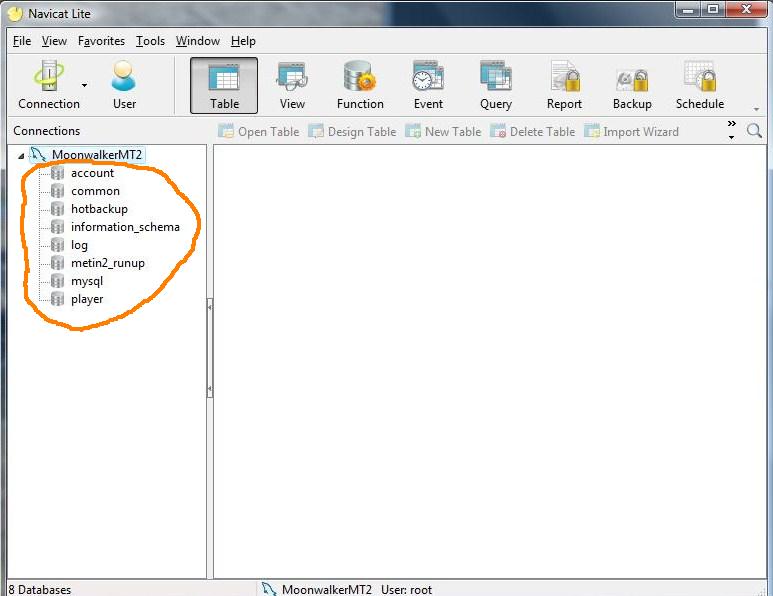Select the hotbackup database
The height and width of the screenshot is (596, 773).
(x=99, y=209)
